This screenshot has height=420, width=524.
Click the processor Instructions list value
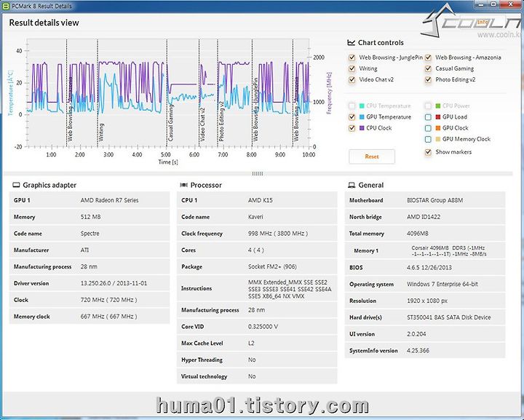click(290, 289)
